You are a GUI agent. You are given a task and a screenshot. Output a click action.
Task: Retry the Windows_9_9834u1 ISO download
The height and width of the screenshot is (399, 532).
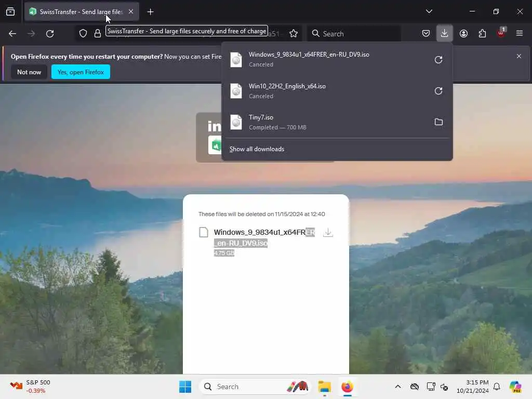pyautogui.click(x=438, y=60)
